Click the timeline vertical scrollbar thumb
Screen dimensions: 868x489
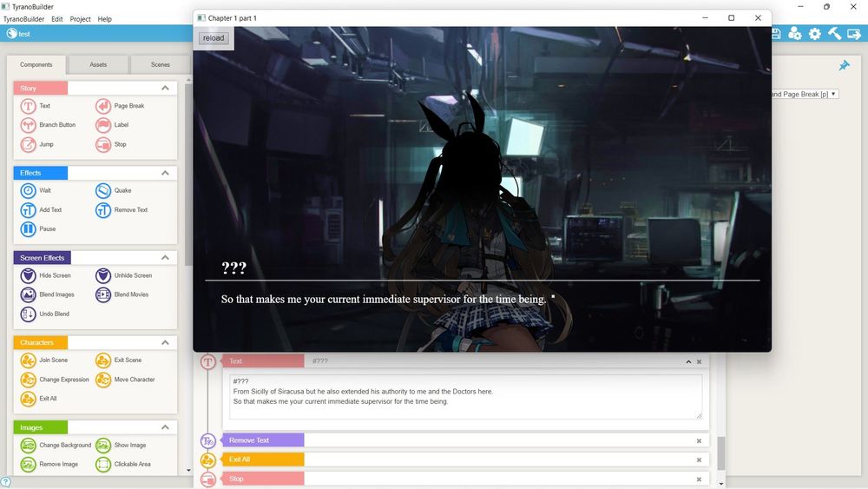coord(720,453)
